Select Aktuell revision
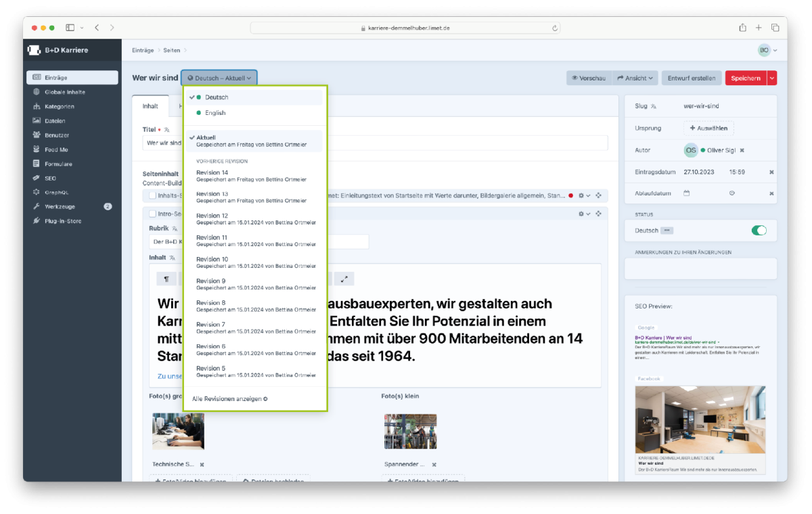Screen dimensions: 812x514 tap(254, 141)
